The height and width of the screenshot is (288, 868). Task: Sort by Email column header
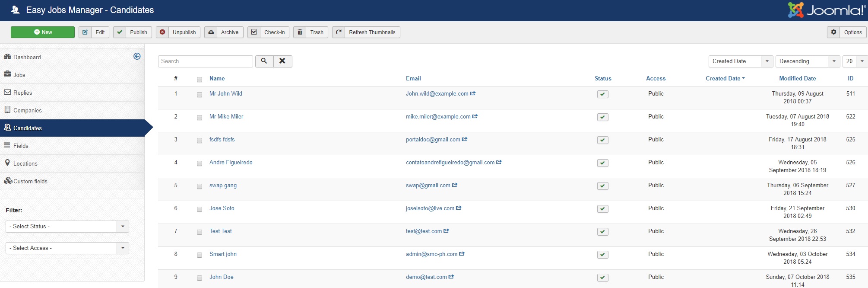pyautogui.click(x=413, y=78)
